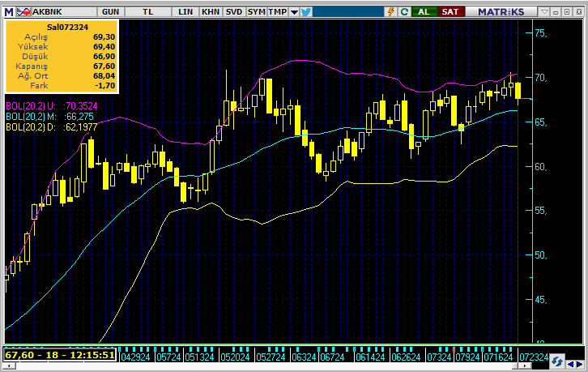Click the 70 price level on right axis
Image resolution: width=588 pixels, height=372 pixels.
[x=541, y=78]
